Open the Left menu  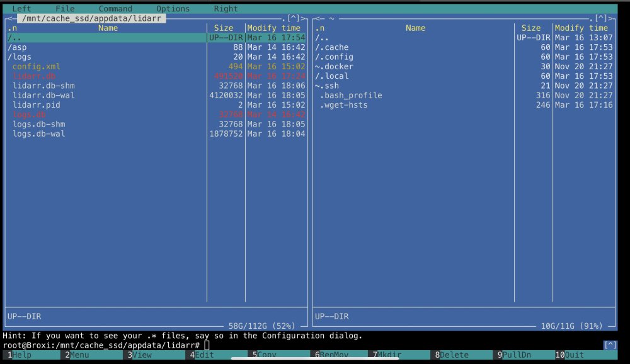tap(21, 9)
